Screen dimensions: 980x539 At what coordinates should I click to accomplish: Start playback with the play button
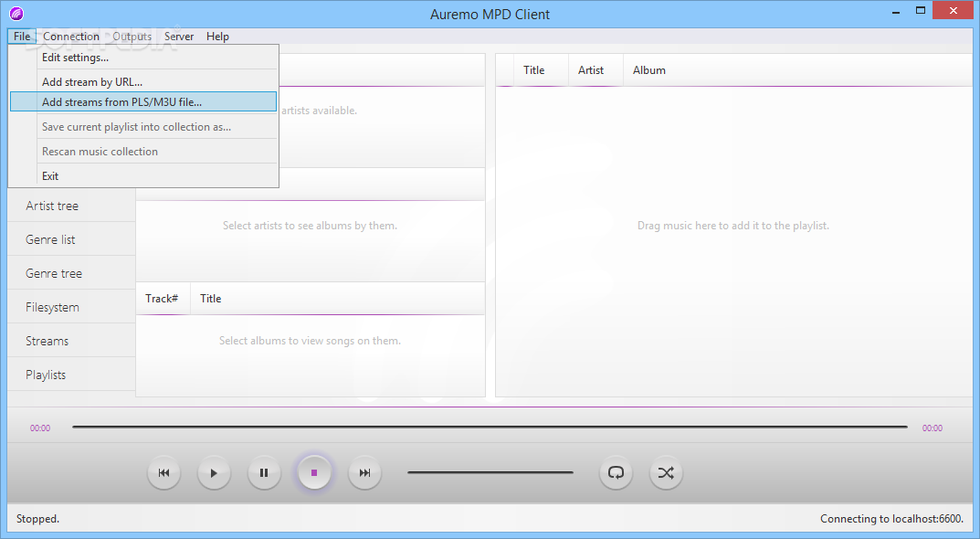click(x=214, y=472)
